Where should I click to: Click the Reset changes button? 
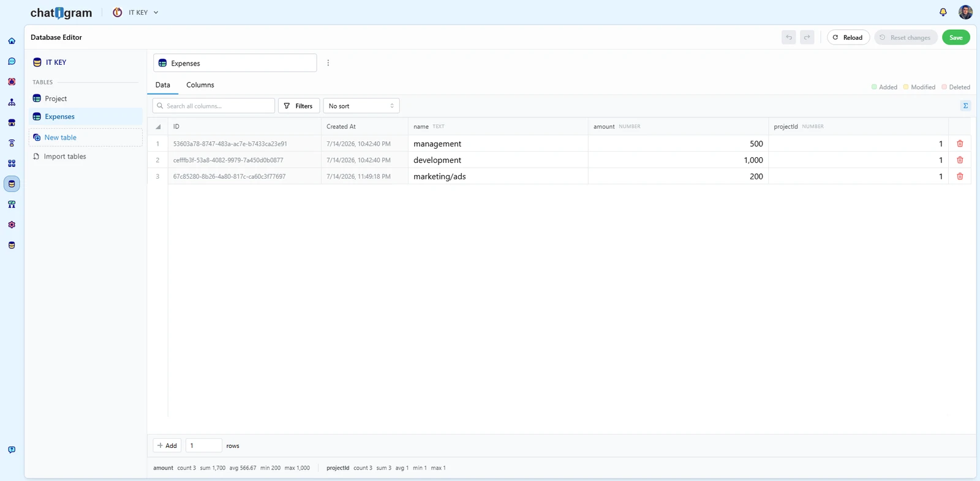906,37
